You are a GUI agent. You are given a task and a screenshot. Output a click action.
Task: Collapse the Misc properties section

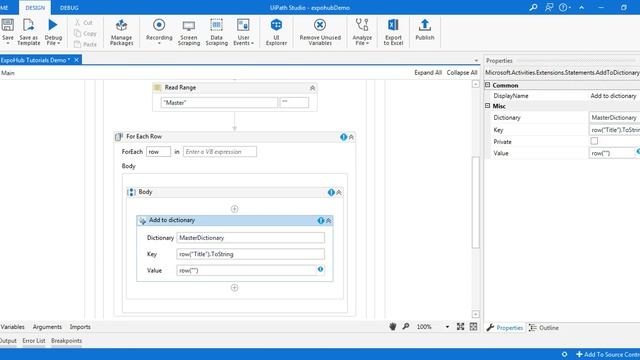[487, 106]
